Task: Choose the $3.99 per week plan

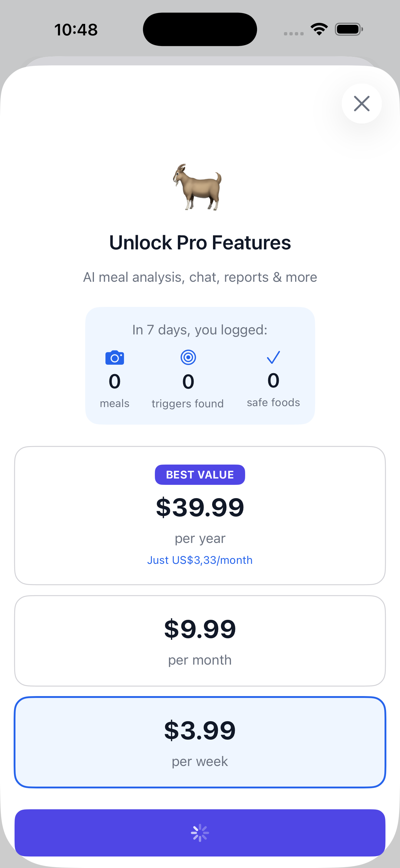Action: (x=200, y=742)
